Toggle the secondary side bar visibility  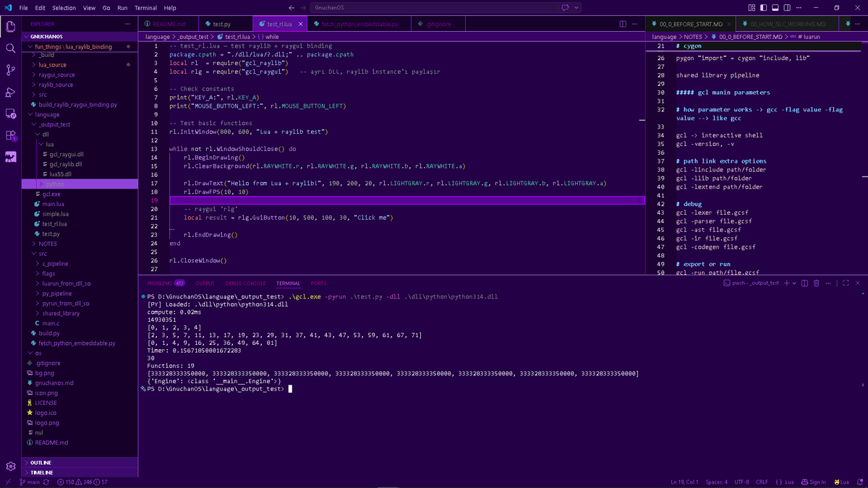click(x=786, y=8)
